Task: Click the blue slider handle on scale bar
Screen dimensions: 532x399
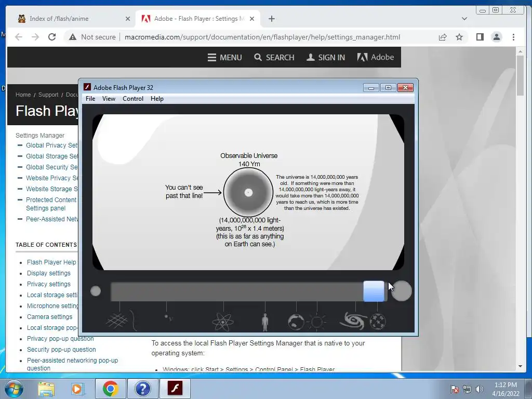Action: [374, 291]
